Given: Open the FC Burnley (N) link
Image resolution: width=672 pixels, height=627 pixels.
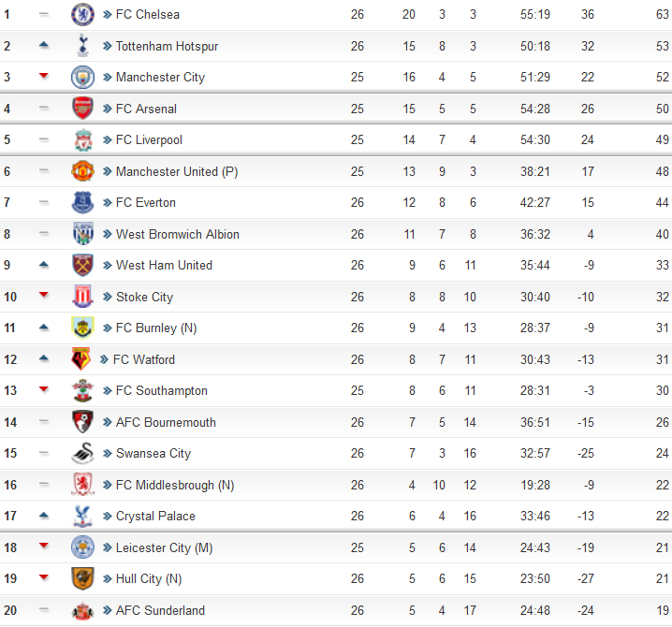Looking at the screenshot, I should coord(156,328).
